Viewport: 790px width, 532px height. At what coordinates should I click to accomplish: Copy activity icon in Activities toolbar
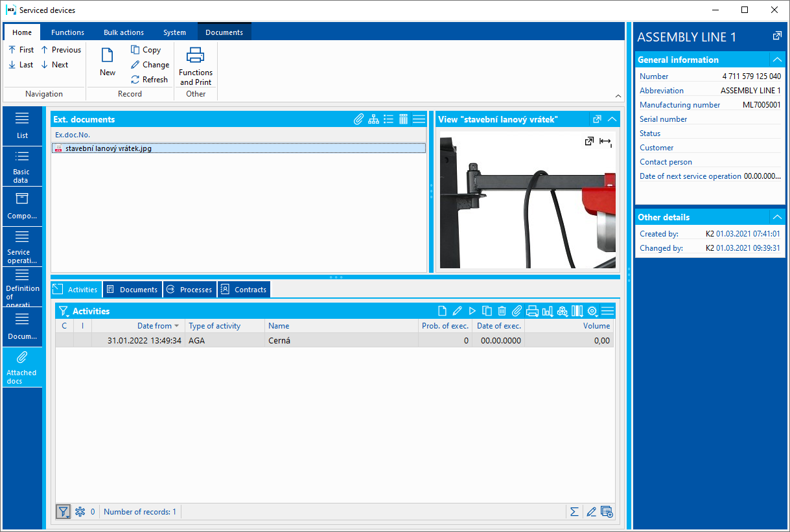click(x=487, y=311)
